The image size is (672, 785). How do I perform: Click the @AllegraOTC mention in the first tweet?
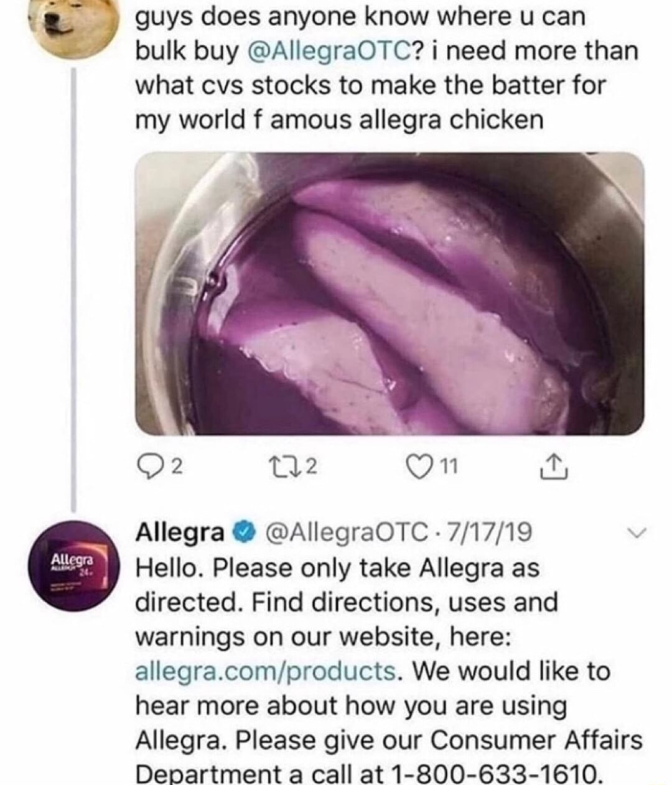(329, 51)
